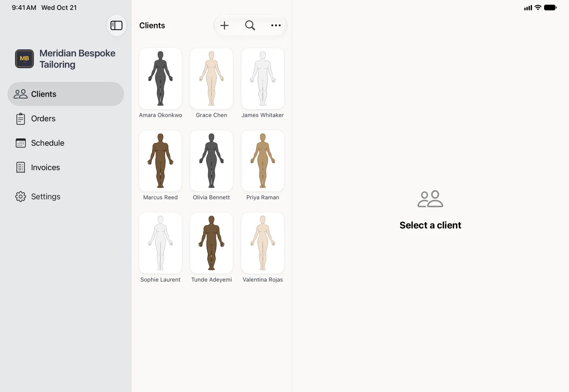This screenshot has width=569, height=392.
Task: Click the Schedule calendar icon
Action: (21, 143)
